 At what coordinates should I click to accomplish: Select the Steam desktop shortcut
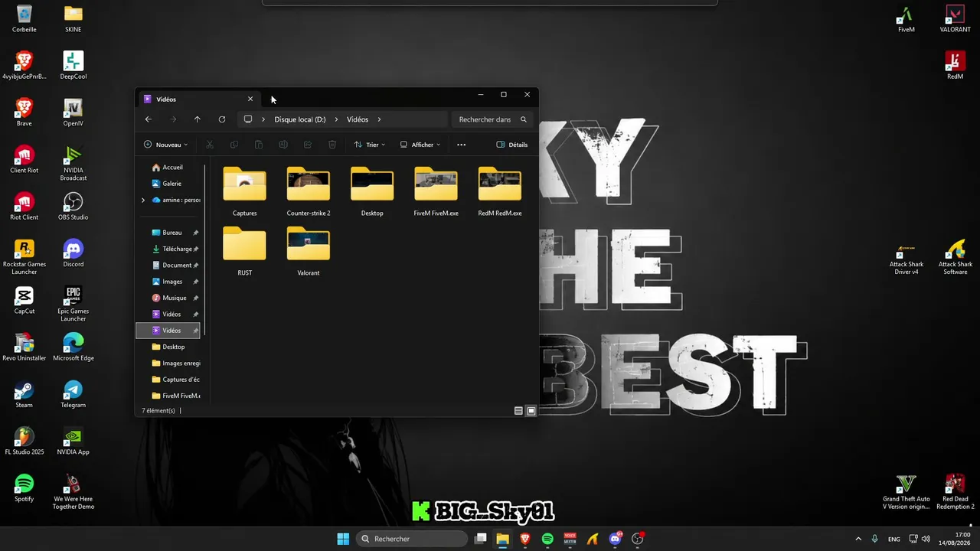coord(24,394)
